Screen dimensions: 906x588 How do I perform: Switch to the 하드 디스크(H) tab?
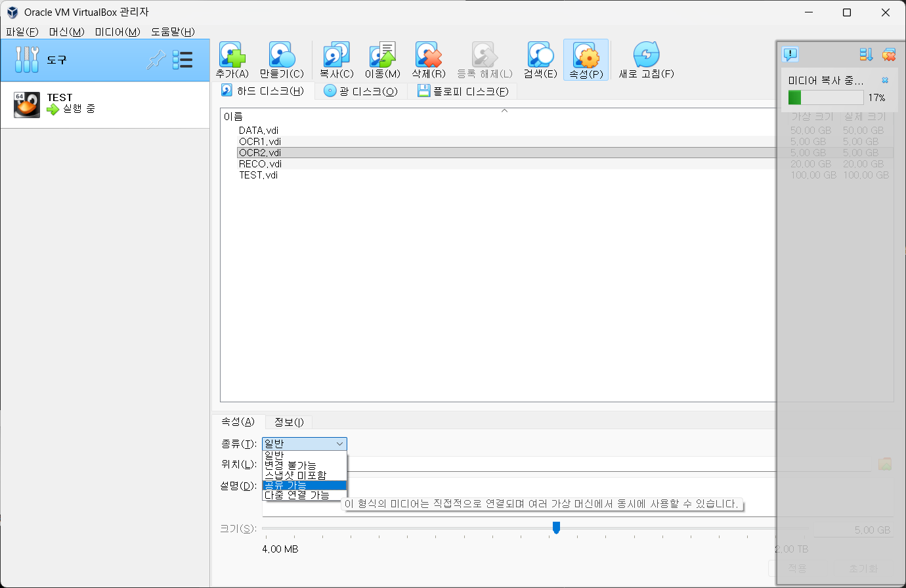click(x=263, y=91)
